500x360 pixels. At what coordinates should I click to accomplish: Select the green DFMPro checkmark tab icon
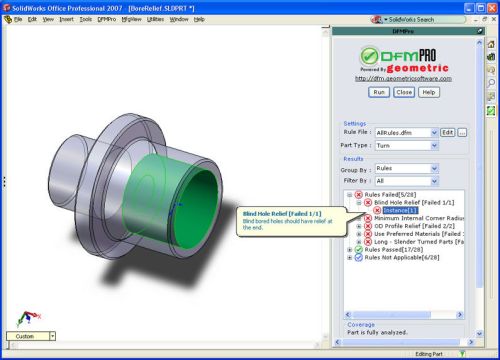[x=491, y=110]
